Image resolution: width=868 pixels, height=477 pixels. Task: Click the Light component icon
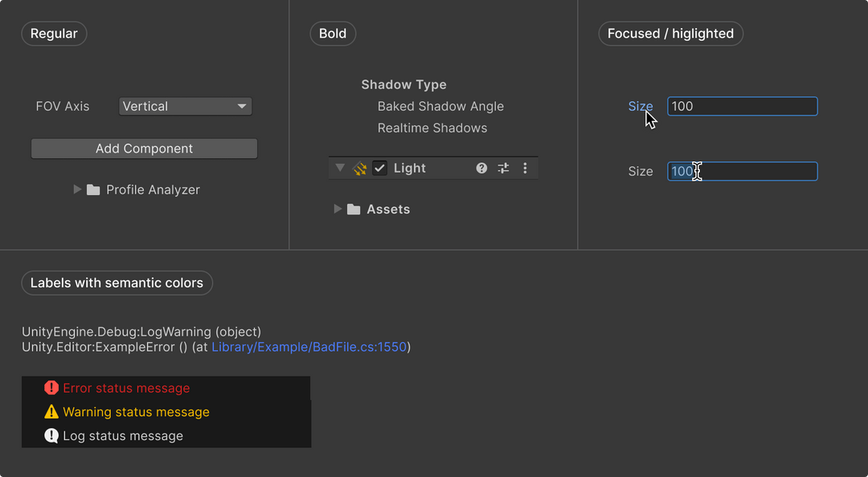[360, 169]
